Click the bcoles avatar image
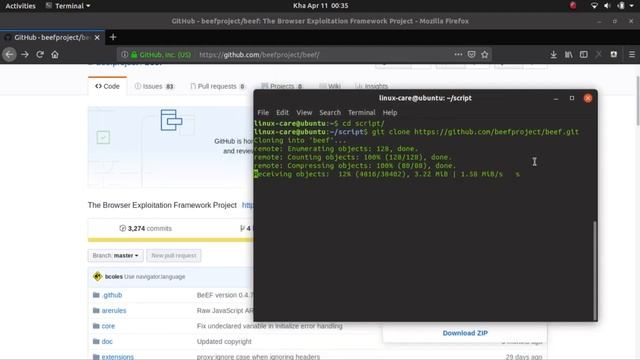The image size is (640, 360). click(98, 276)
